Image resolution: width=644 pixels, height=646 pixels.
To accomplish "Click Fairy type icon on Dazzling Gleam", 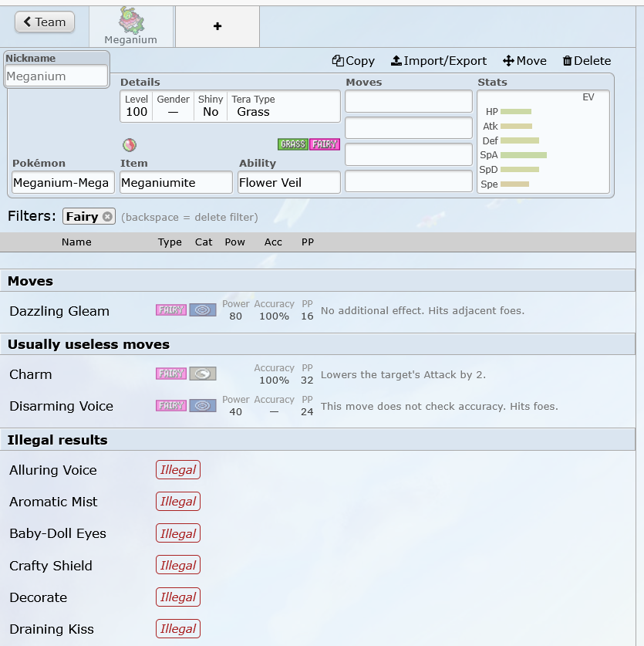I will 171,309.
